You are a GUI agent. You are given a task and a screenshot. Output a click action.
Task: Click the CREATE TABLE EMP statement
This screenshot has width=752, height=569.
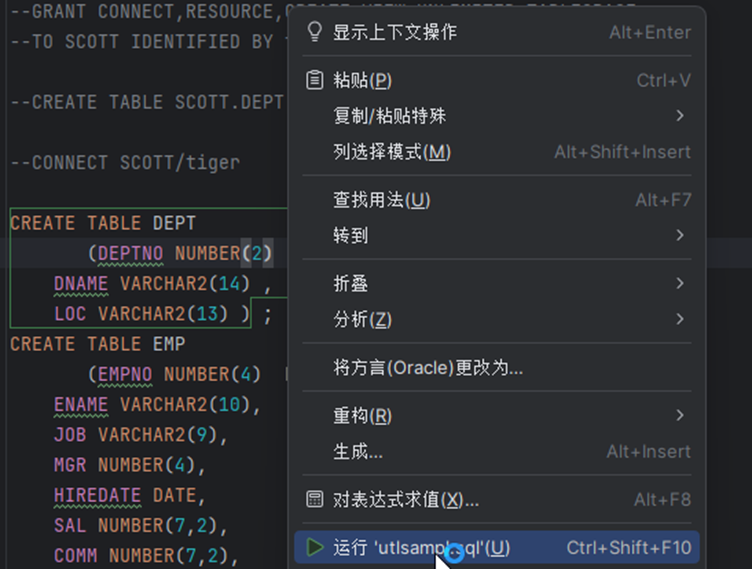(97, 344)
